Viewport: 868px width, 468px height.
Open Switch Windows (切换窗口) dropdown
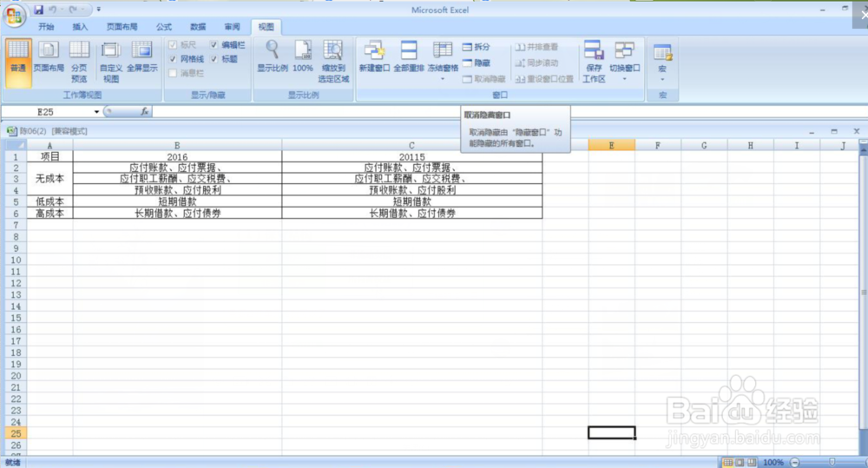point(624,62)
